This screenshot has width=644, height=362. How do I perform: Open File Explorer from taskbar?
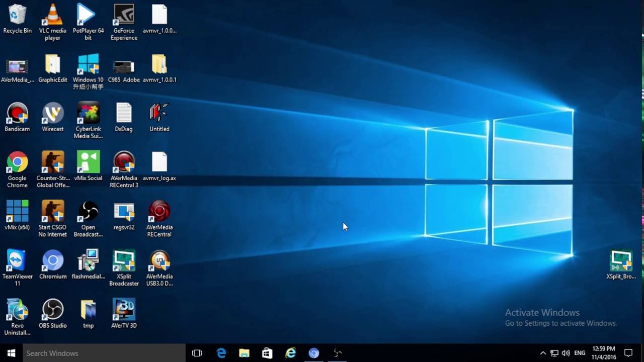[244, 353]
